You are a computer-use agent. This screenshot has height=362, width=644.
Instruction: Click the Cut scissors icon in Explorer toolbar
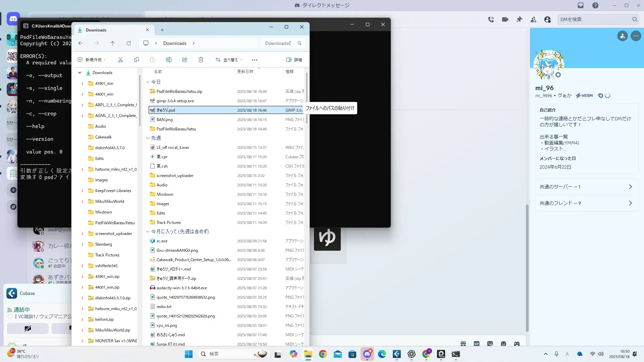[x=120, y=60]
